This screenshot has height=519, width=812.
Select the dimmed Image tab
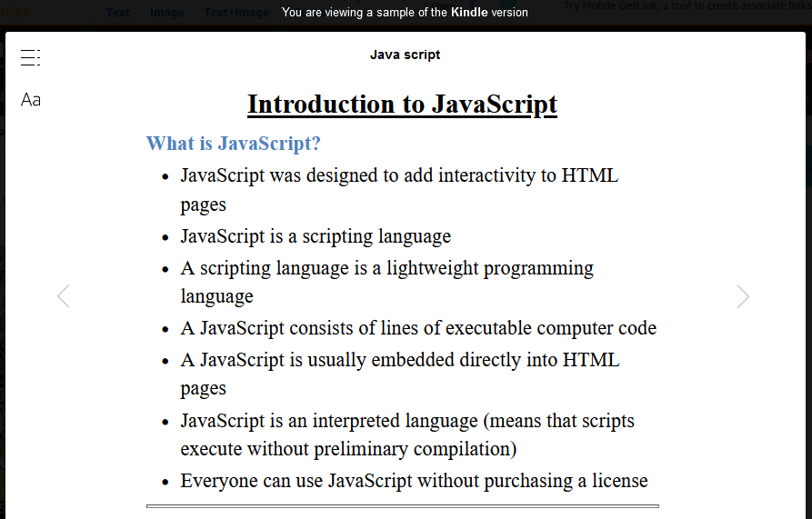[x=166, y=13]
